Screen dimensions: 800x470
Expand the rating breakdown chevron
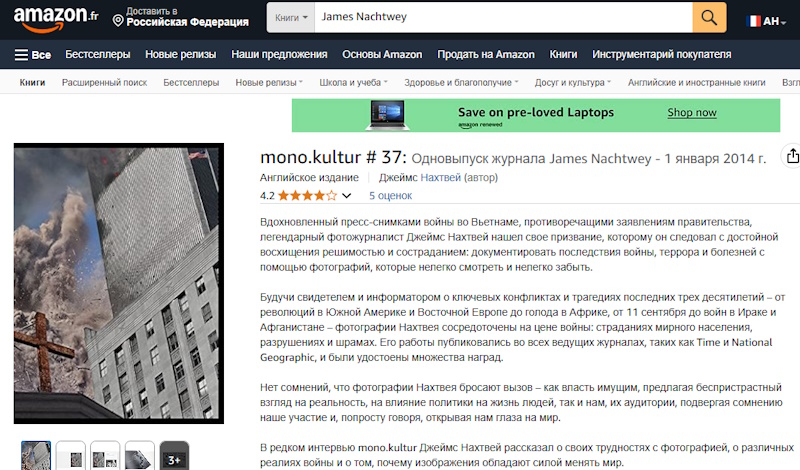[x=346, y=195]
